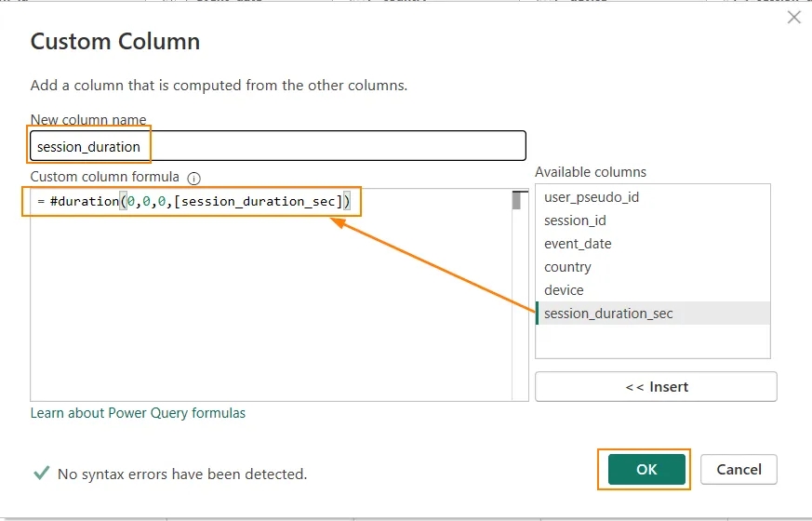Click the formula info icon
The width and height of the screenshot is (812, 521).
(x=193, y=178)
